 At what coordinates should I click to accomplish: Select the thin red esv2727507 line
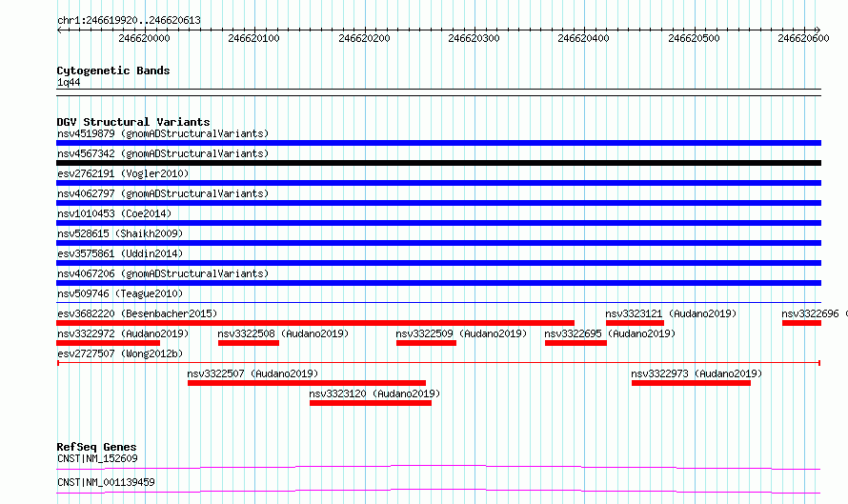tap(438, 363)
